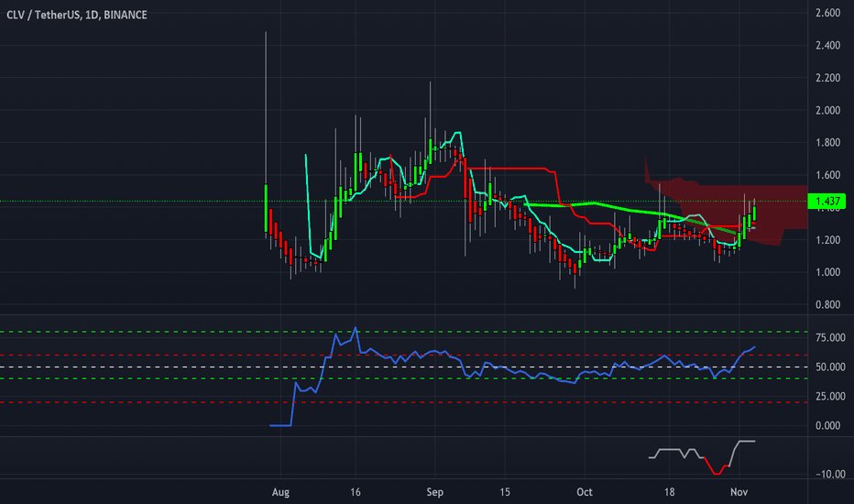
Task: Click the 1.800 price axis label
Action: (827, 143)
